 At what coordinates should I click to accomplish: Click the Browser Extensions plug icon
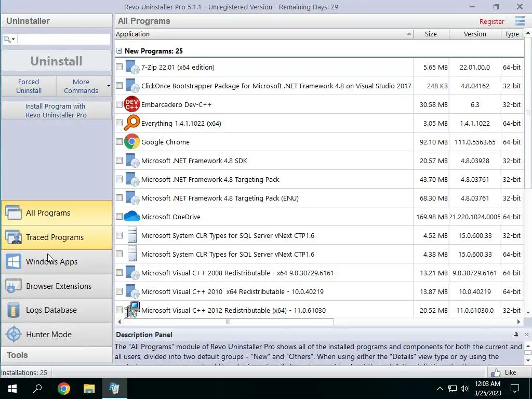click(14, 286)
